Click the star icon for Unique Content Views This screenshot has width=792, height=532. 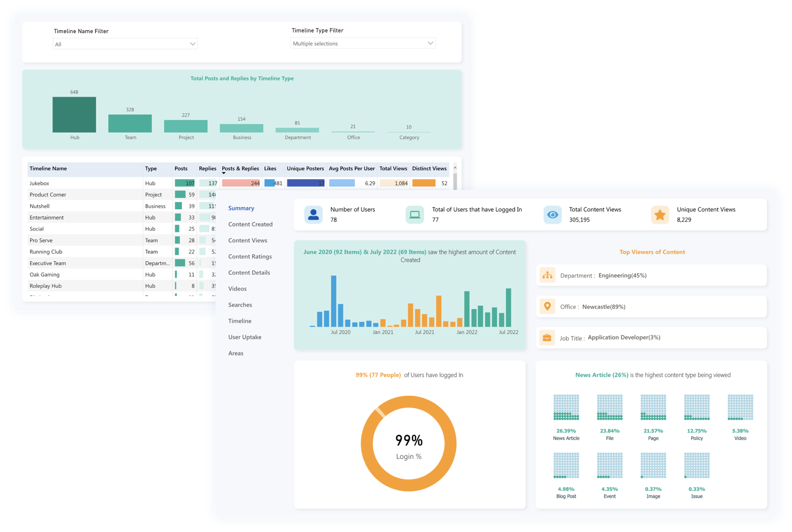[659, 215]
